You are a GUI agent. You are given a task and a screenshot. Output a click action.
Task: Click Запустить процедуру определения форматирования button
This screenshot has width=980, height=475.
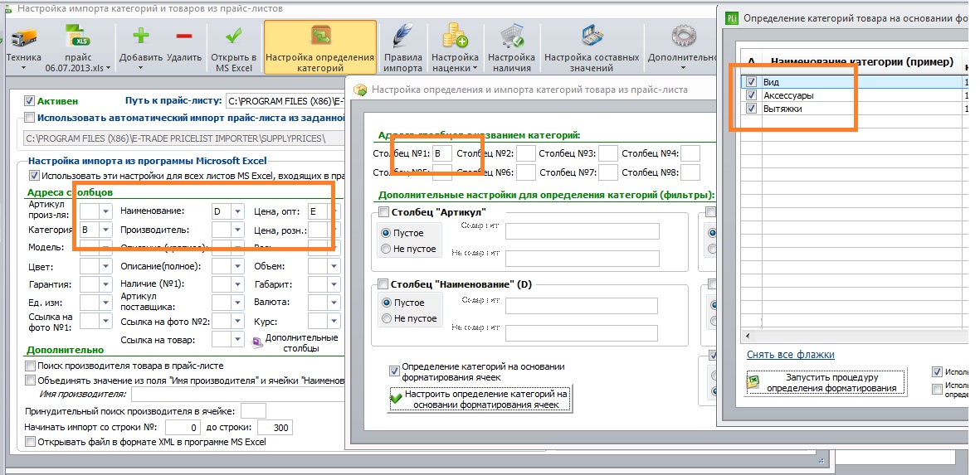click(826, 383)
